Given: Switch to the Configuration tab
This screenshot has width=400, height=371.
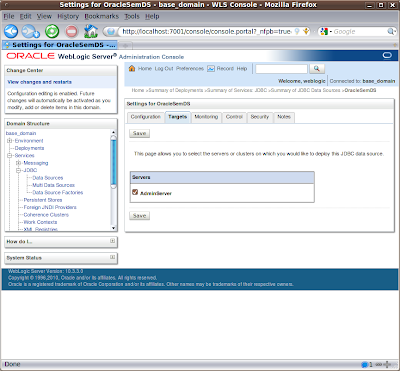Looking at the screenshot, I should (x=146, y=117).
